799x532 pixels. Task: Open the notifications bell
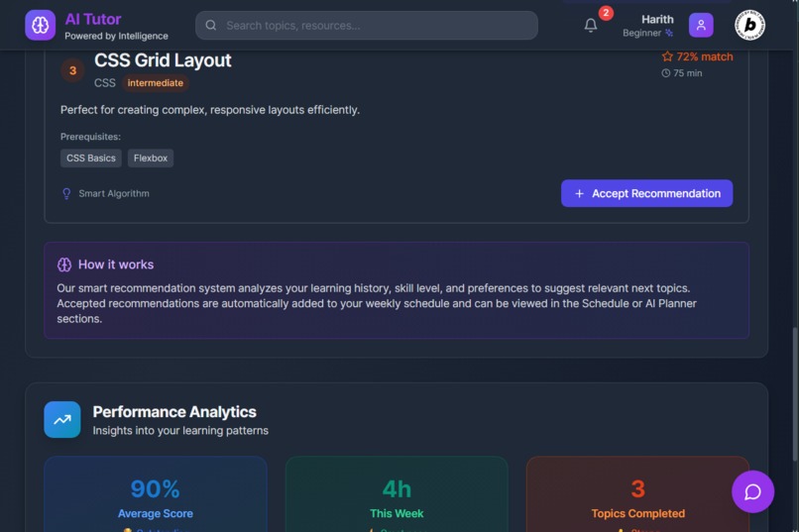(591, 25)
